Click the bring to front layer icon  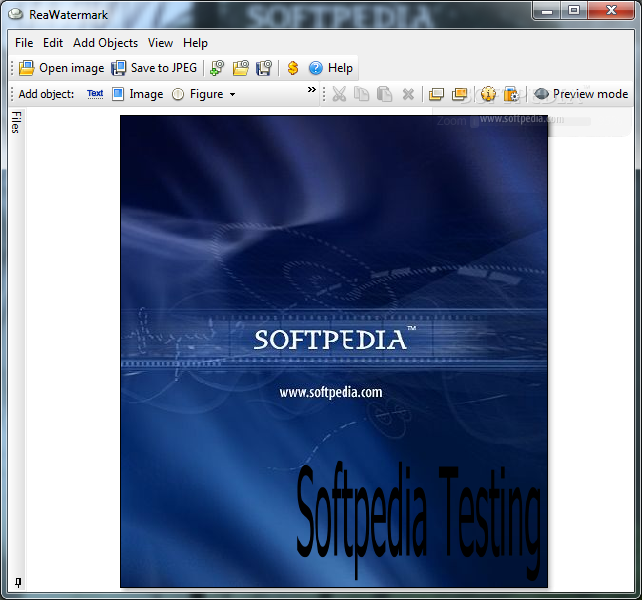point(459,94)
